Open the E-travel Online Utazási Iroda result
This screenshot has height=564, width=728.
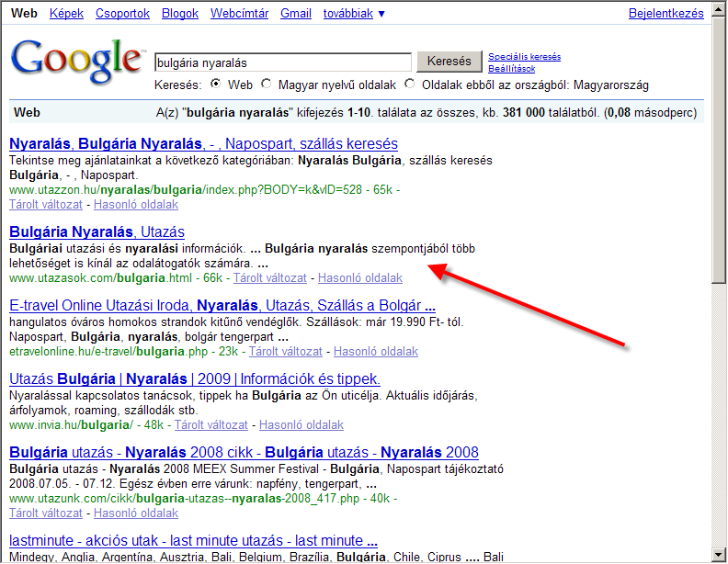[x=222, y=306]
